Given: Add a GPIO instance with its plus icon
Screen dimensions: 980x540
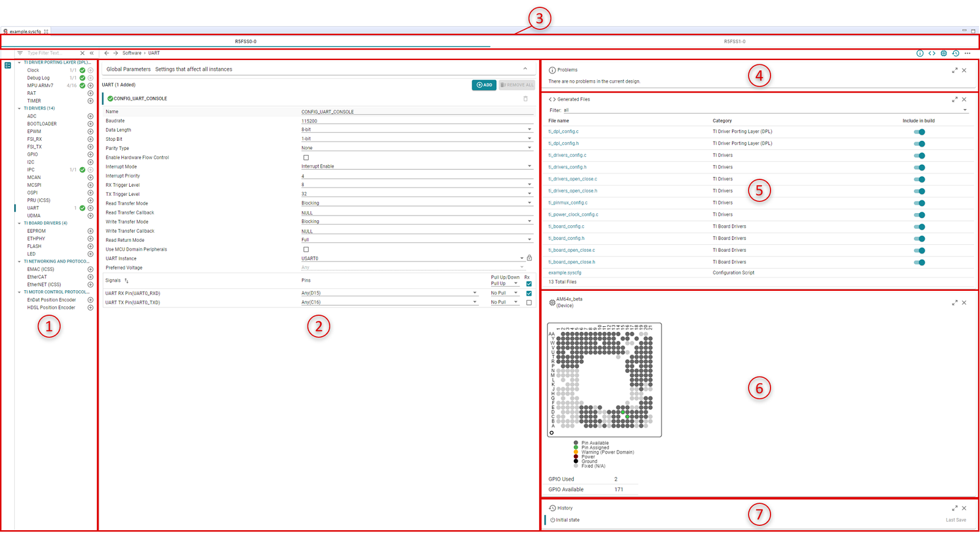Looking at the screenshot, I should (91, 154).
